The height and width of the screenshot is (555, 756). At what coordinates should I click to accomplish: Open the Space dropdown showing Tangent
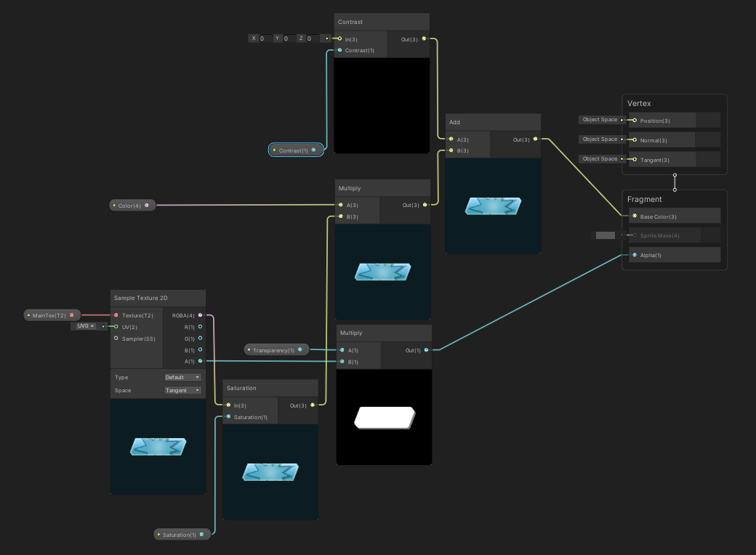[182, 390]
